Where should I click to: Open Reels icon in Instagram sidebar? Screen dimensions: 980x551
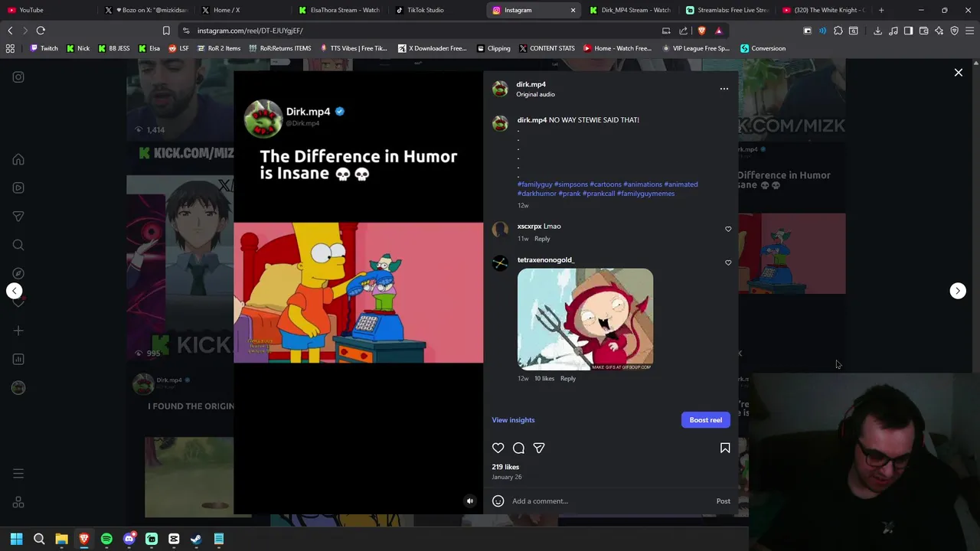(18, 187)
